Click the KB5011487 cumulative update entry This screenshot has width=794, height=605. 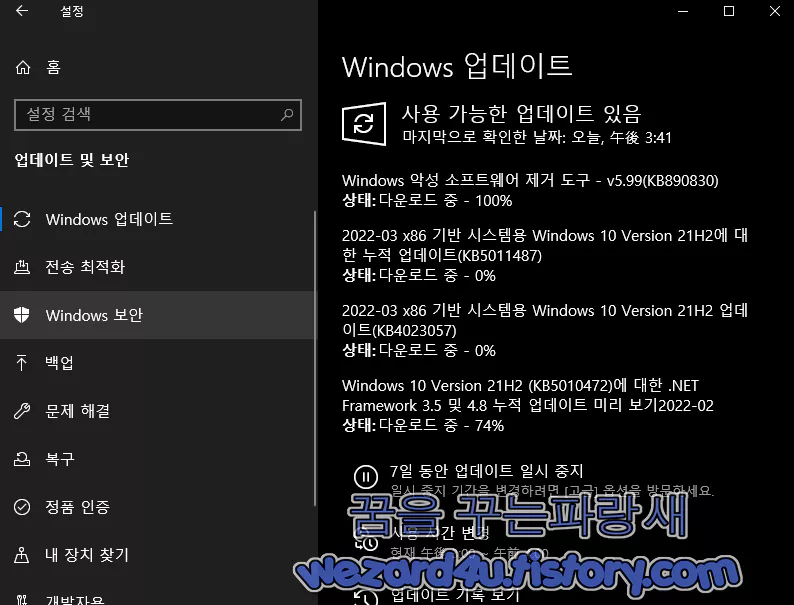click(545, 246)
